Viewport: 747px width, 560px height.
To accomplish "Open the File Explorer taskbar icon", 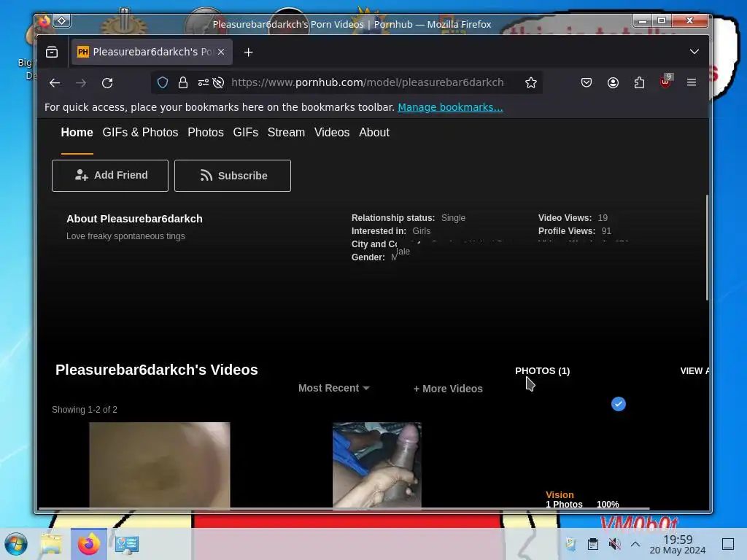I will coord(51,544).
